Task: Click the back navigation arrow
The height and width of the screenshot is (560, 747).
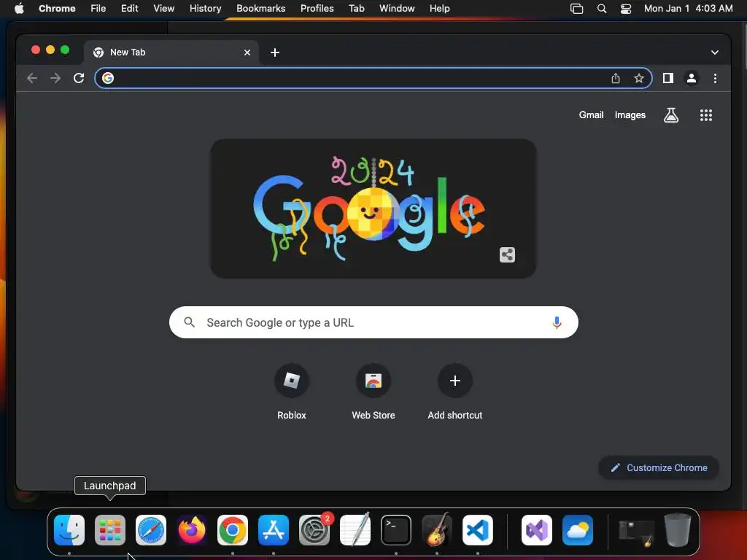Action: (32, 78)
